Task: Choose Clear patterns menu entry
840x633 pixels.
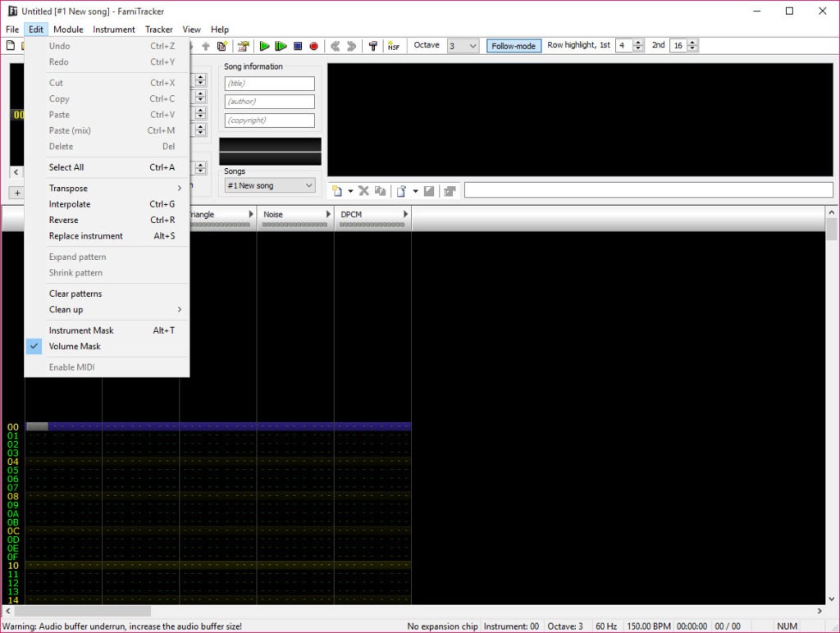Action: pyautogui.click(x=107, y=294)
